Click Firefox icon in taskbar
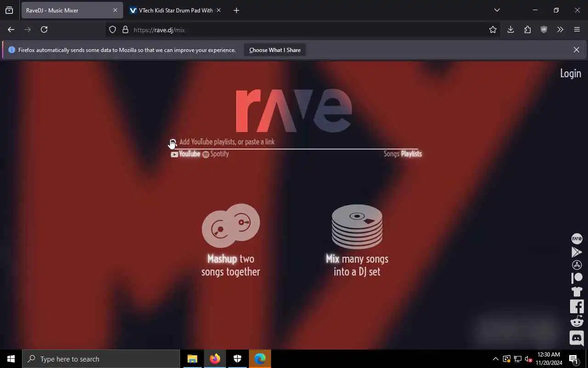This screenshot has width=588, height=368. tap(215, 359)
